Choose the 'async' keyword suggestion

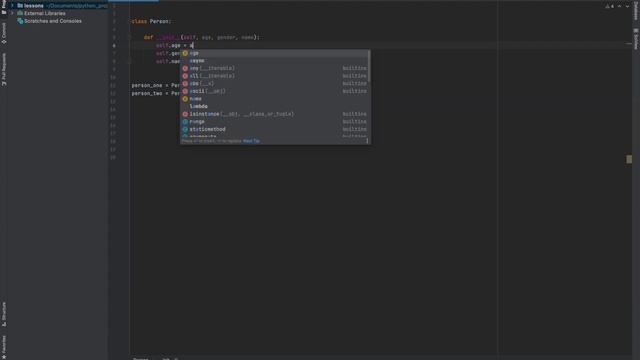pos(274,61)
